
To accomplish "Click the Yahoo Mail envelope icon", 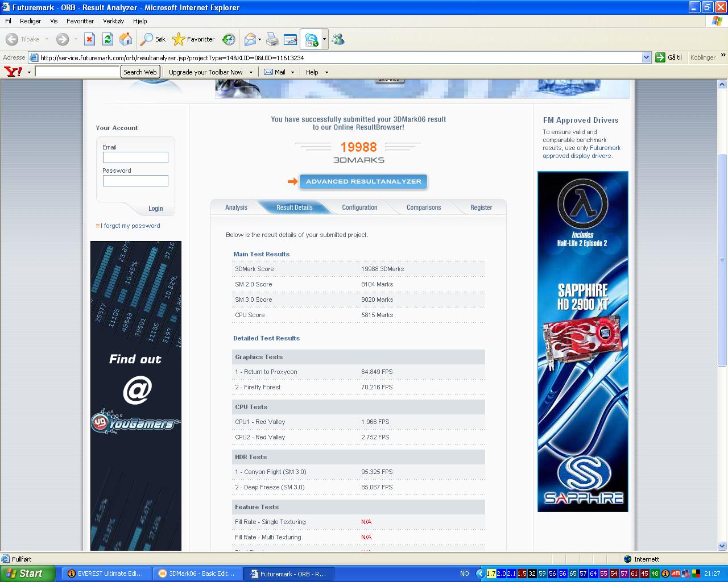I will [x=268, y=72].
